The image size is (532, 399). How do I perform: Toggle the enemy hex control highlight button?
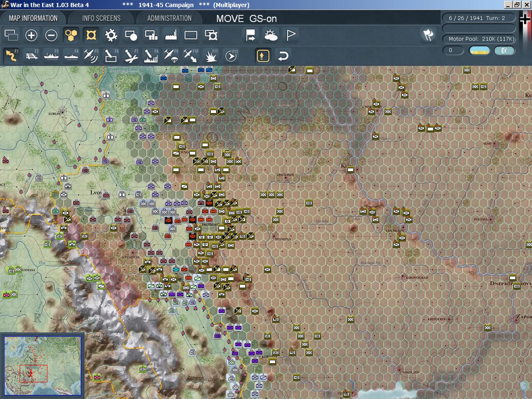(91, 35)
